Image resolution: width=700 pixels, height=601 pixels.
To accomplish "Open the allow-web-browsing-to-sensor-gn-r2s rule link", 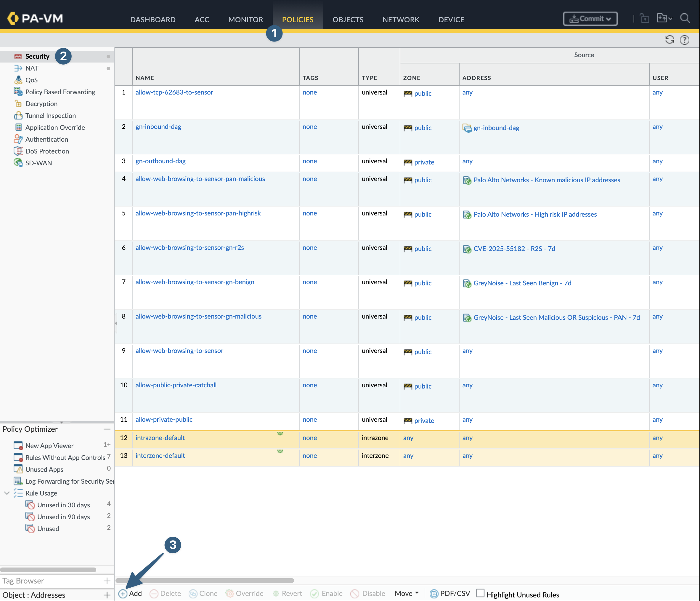I will pos(190,247).
